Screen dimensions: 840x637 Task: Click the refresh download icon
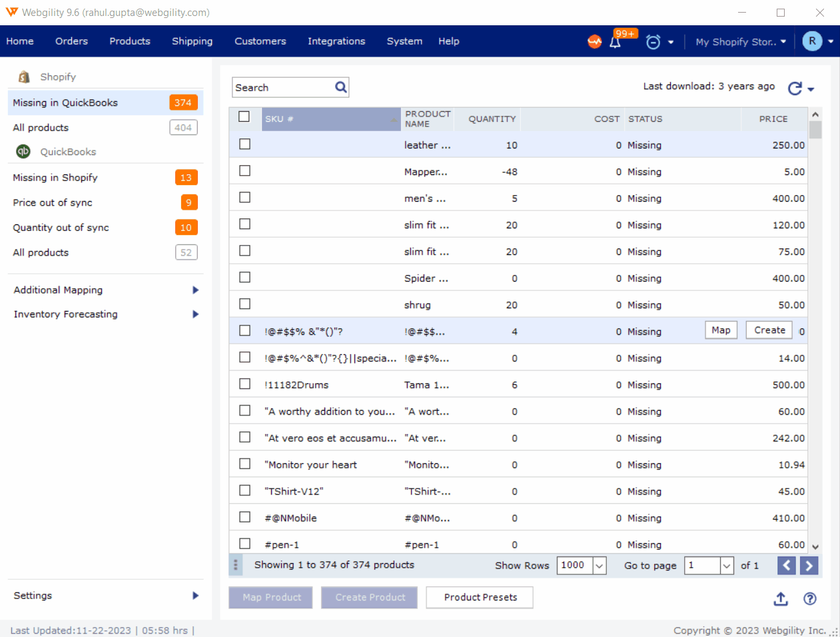click(795, 89)
